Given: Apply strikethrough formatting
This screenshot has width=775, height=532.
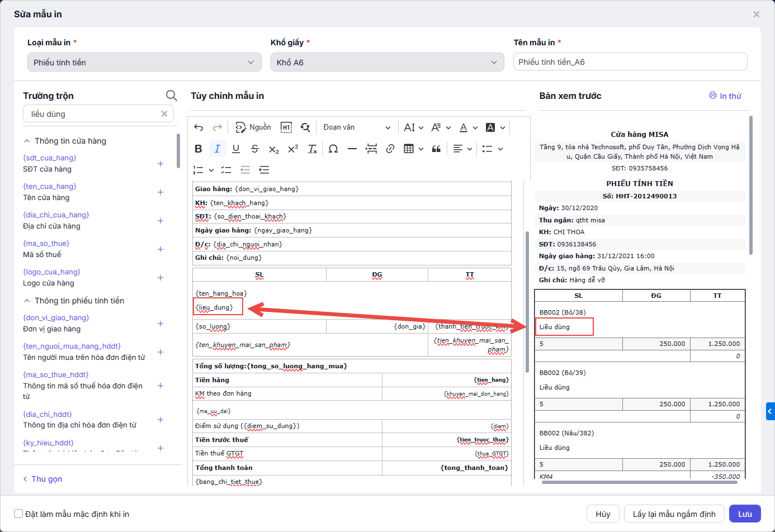Looking at the screenshot, I should point(255,149).
